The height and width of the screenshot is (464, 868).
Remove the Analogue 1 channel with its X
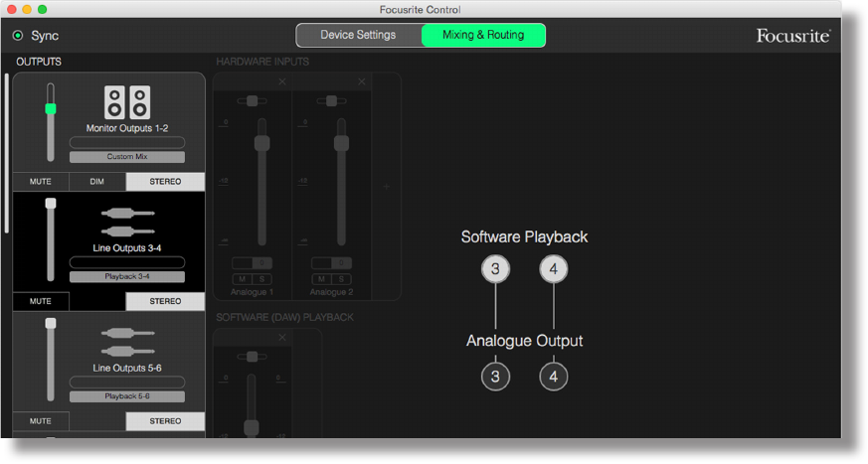pos(282,81)
